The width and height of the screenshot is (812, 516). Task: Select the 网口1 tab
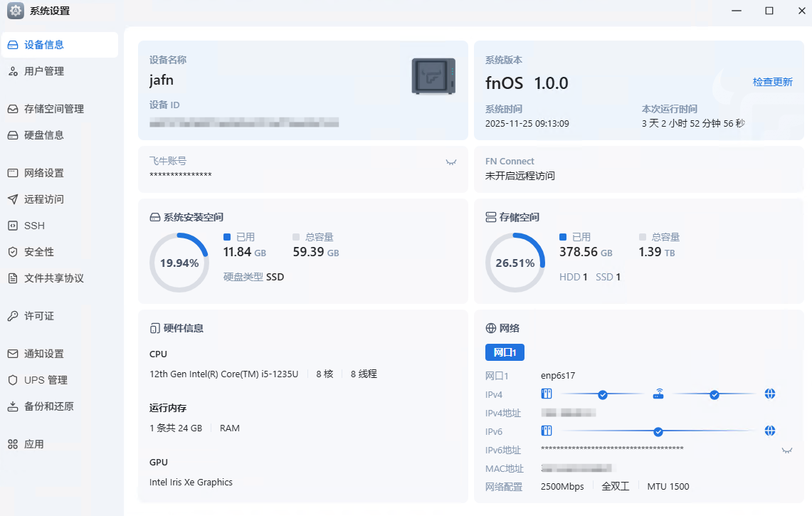[x=505, y=352]
